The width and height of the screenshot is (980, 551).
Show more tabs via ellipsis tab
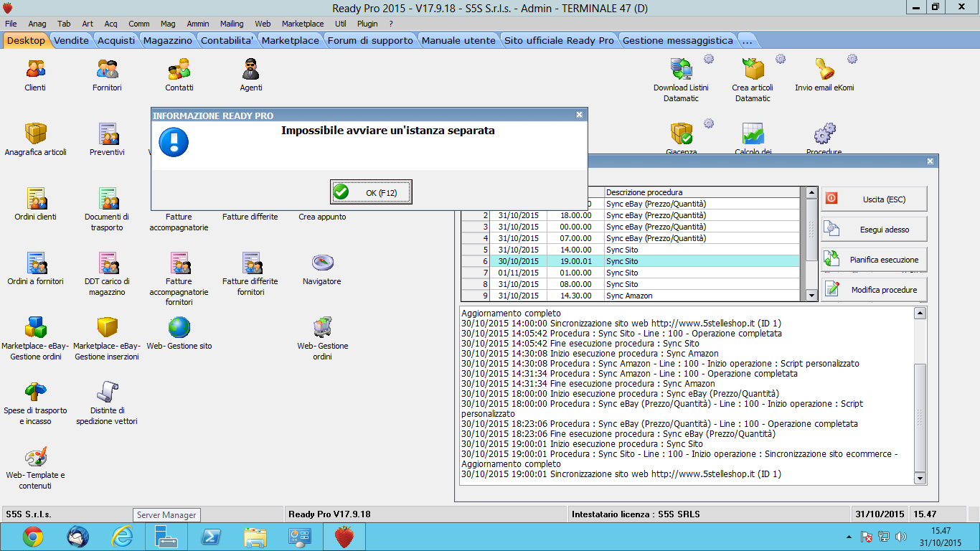pyautogui.click(x=747, y=40)
